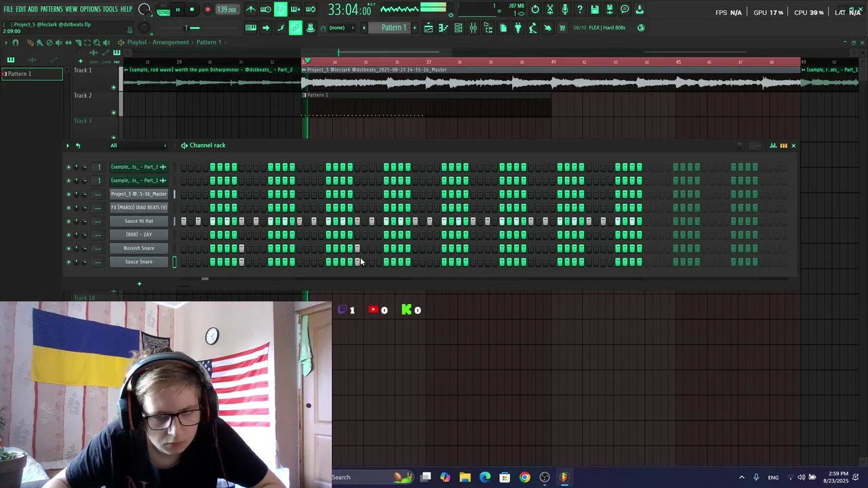This screenshot has width=868, height=488.
Task: Click the wait-for-input-to-start-playing icon
Action: (x=266, y=9)
